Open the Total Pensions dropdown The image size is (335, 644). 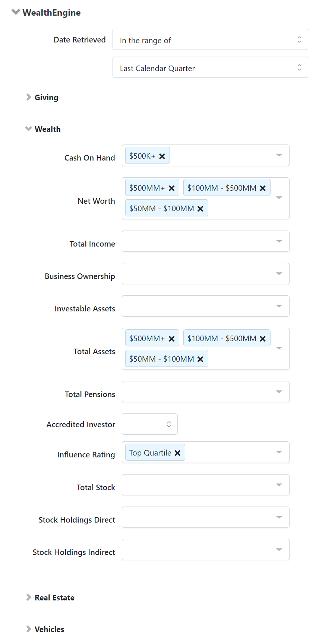coord(279,391)
